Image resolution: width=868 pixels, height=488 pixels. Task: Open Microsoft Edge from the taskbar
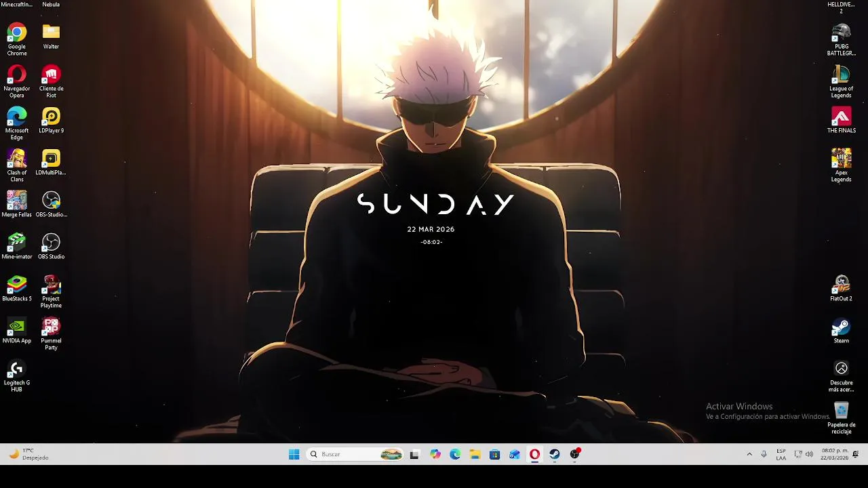click(x=455, y=454)
